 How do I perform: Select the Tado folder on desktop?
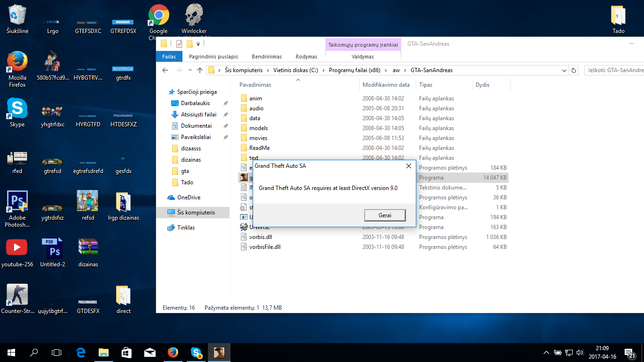[x=618, y=19]
